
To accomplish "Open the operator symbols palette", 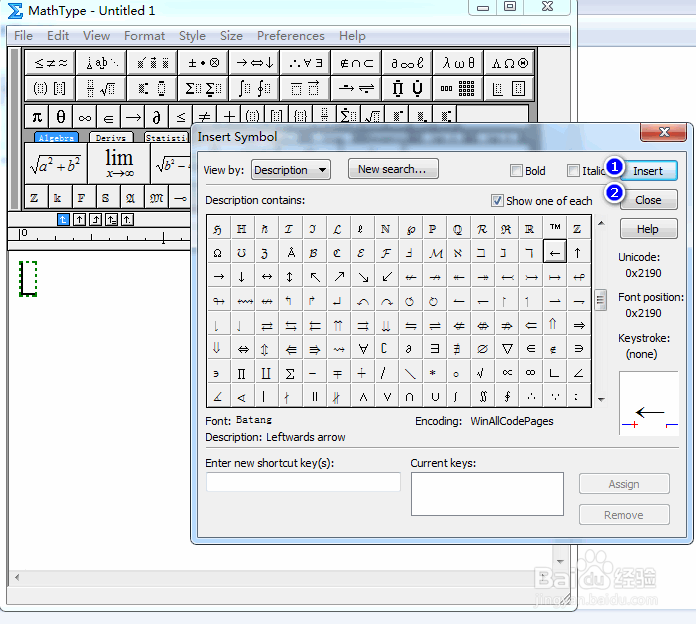I will [x=203, y=63].
